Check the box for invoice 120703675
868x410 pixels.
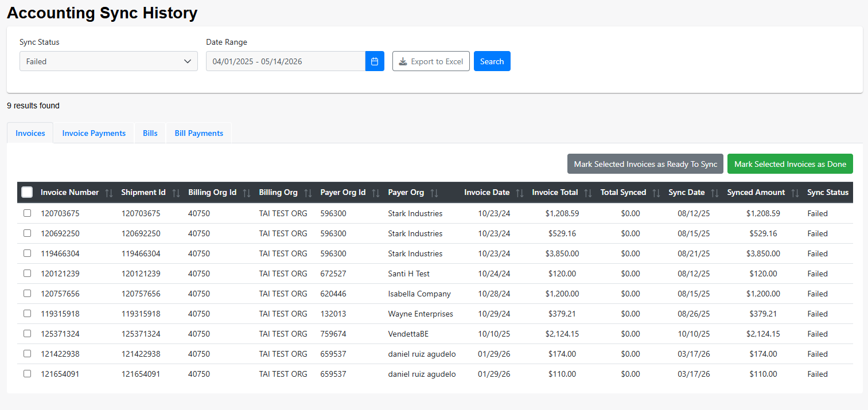pos(27,213)
